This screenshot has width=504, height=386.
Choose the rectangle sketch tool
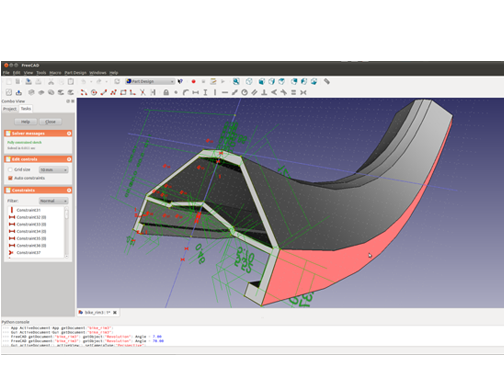[123, 93]
